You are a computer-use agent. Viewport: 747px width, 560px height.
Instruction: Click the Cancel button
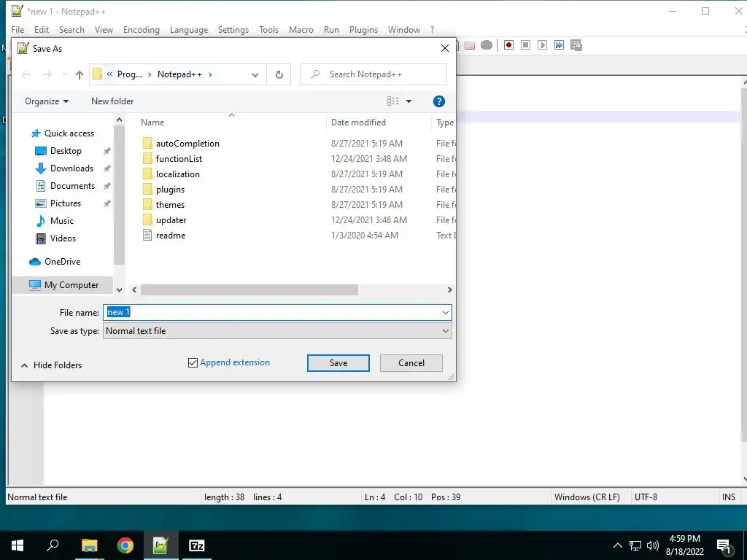[x=411, y=363]
